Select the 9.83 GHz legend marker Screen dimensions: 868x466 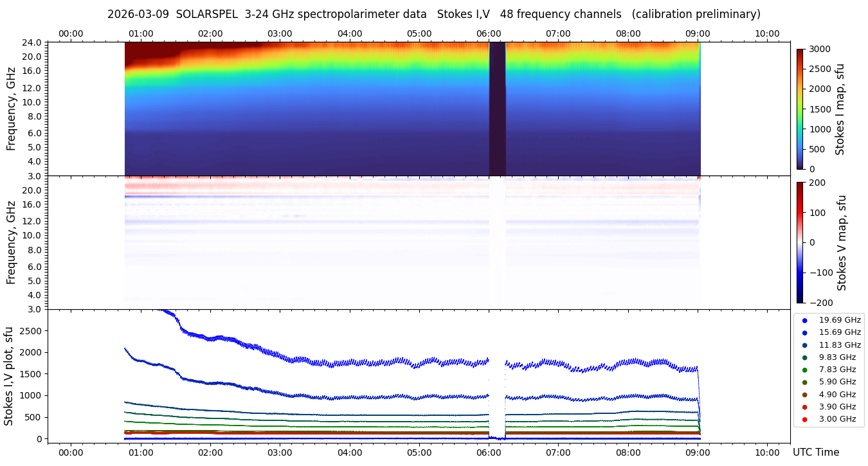(x=804, y=357)
